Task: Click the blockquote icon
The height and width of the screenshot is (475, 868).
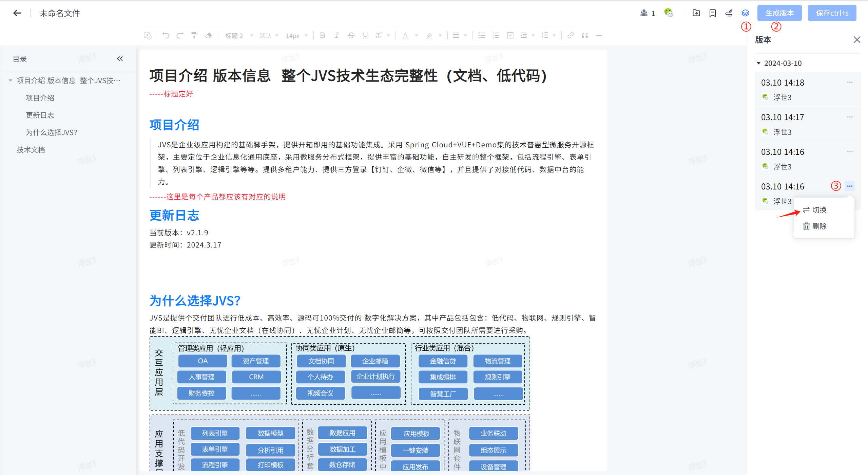Action: [x=585, y=35]
